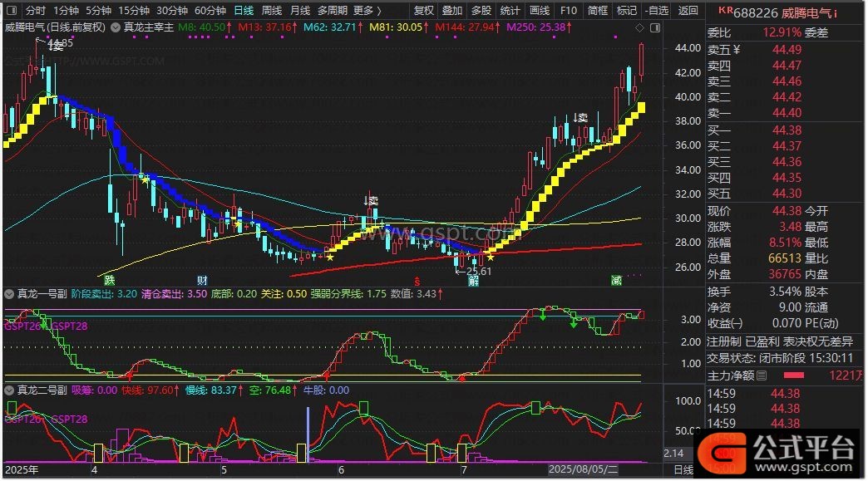Click the 快线: 97.60 indicator value

point(150,390)
